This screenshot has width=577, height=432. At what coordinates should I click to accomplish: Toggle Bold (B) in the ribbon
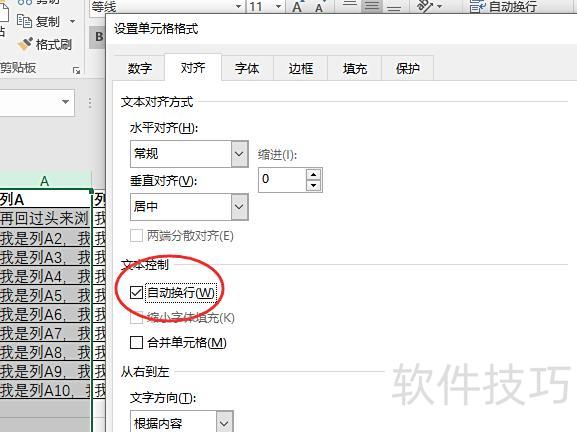(x=99, y=37)
